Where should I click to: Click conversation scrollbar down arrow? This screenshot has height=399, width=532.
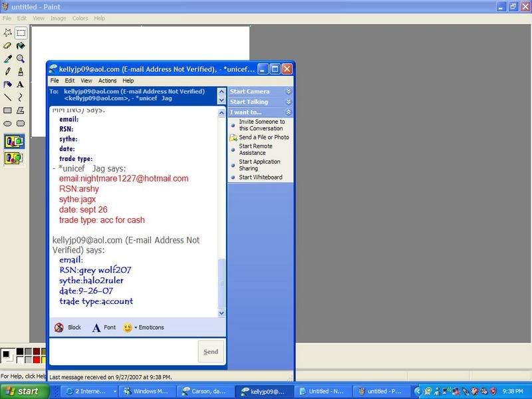pos(221,313)
